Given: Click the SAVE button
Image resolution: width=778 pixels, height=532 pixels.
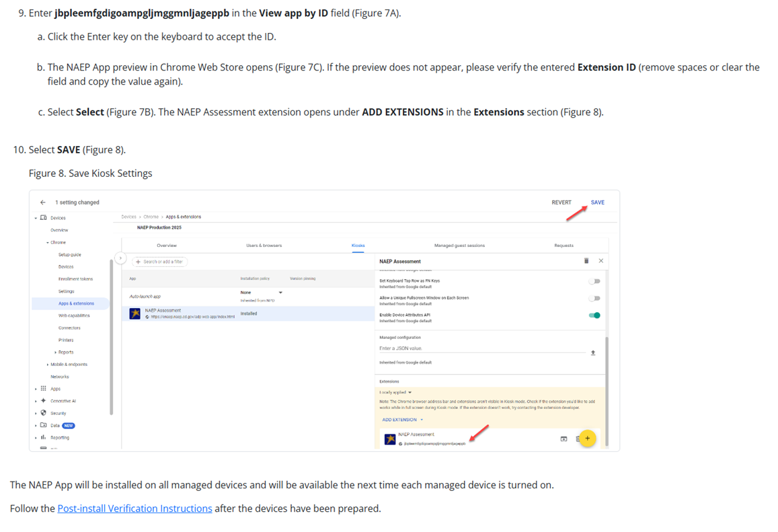Looking at the screenshot, I should [597, 202].
